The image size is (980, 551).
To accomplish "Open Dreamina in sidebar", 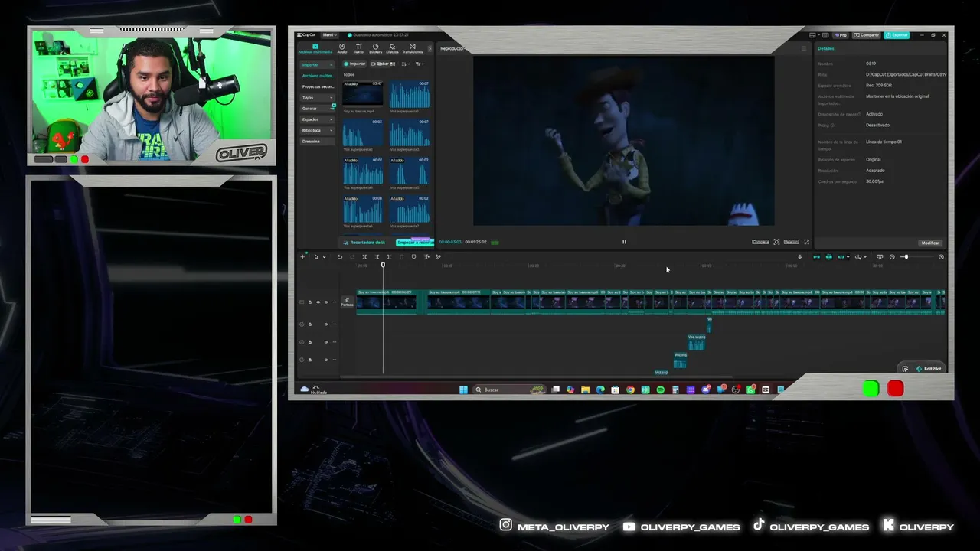I will point(317,142).
